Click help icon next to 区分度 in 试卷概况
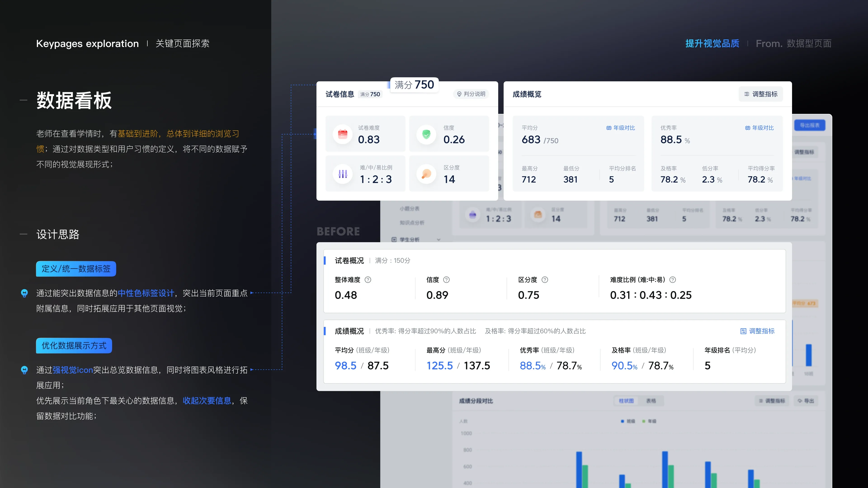Viewport: 868px width, 488px height. tap(545, 280)
